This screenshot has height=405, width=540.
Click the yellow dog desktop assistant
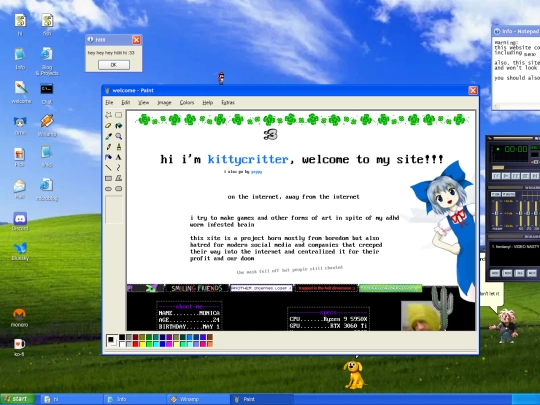point(354,375)
